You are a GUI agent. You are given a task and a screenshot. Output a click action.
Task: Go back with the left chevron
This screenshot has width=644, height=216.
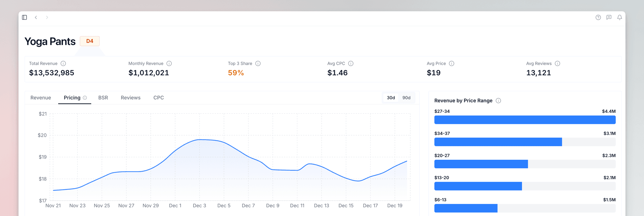click(36, 17)
